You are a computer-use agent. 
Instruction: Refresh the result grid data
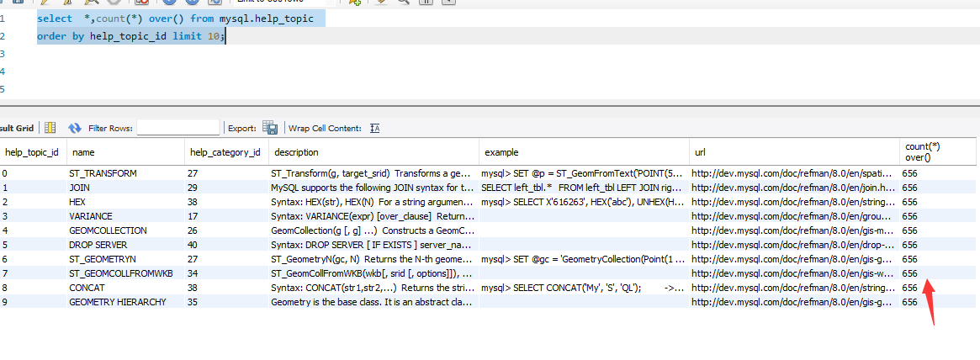click(75, 128)
